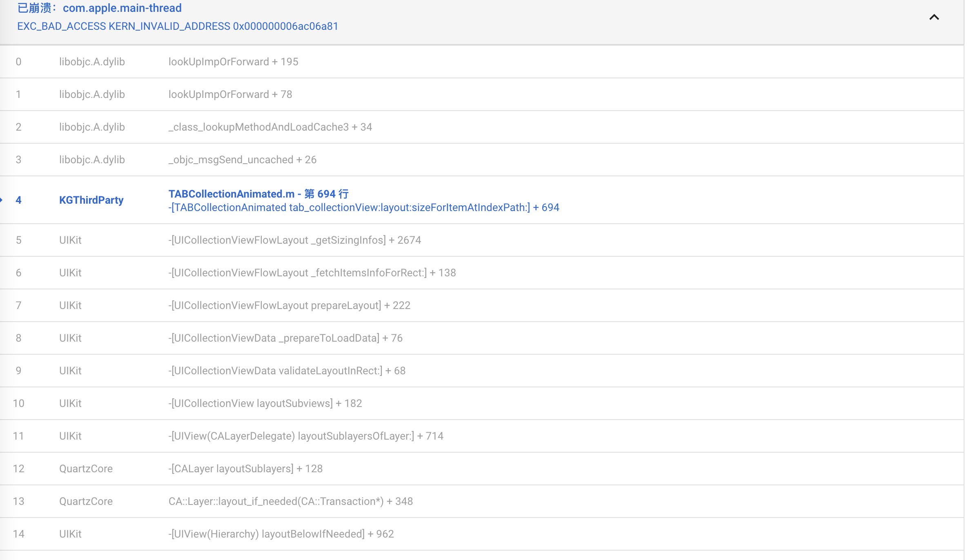Click the EXC_BAD_ACCESS KERN_INVALID_ADDRESS text

(178, 26)
